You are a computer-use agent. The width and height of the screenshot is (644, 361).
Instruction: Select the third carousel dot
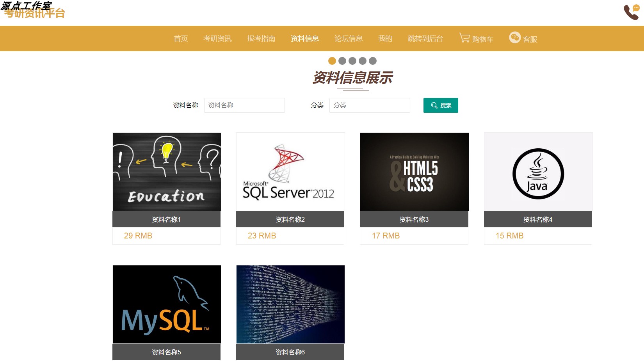[352, 61]
